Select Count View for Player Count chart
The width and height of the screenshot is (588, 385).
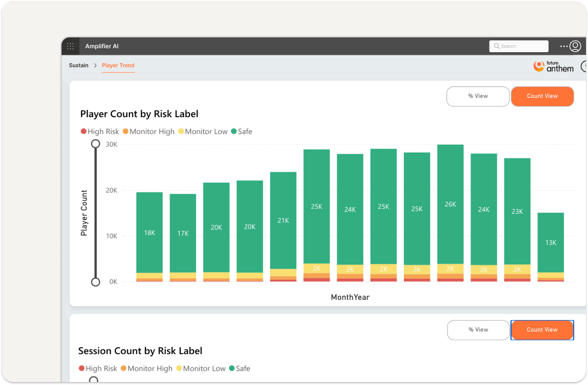(542, 96)
